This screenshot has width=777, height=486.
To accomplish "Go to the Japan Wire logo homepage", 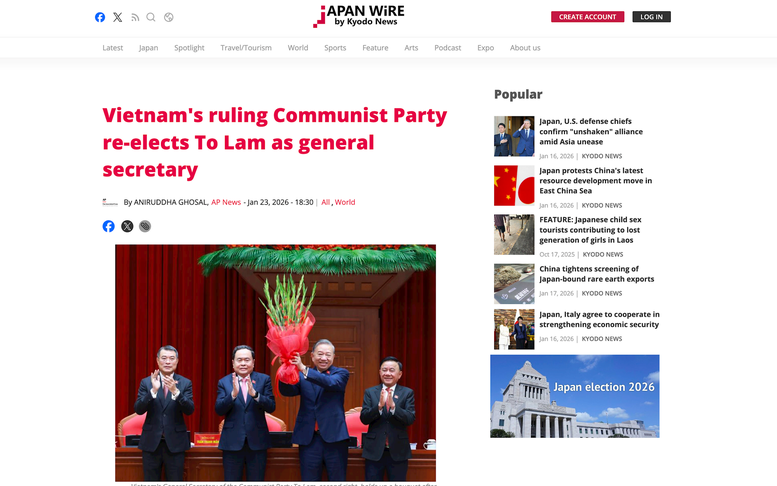I will pos(359,16).
